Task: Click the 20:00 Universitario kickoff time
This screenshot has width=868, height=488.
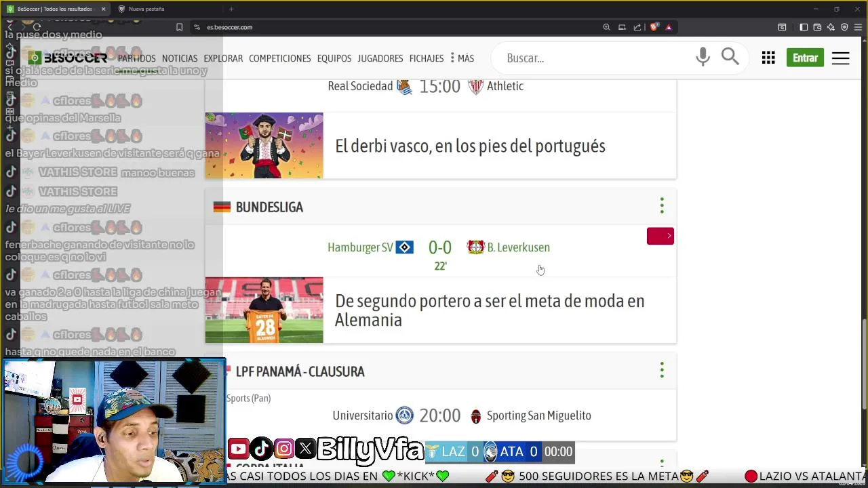Action: click(439, 415)
